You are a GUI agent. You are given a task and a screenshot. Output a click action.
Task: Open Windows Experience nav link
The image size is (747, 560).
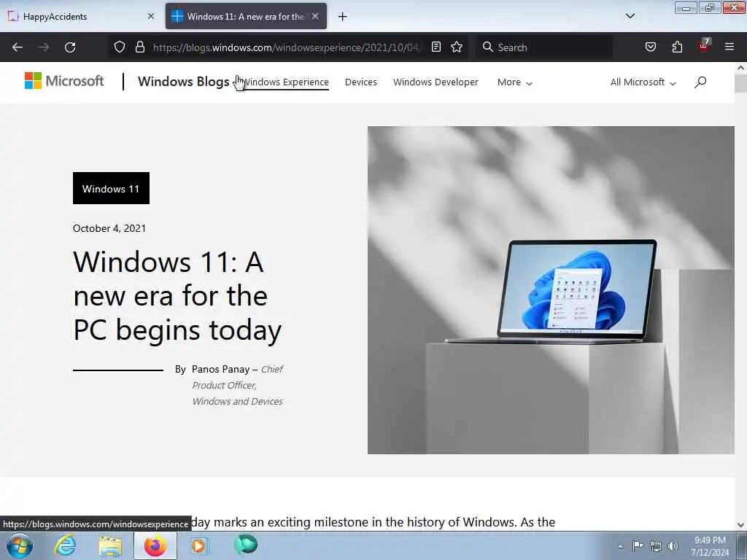click(286, 82)
